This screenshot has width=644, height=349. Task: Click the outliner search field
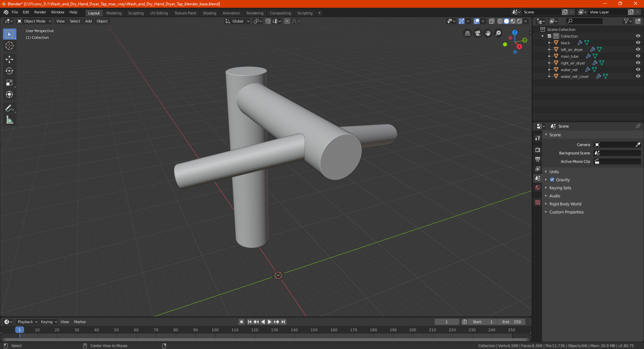584,21
